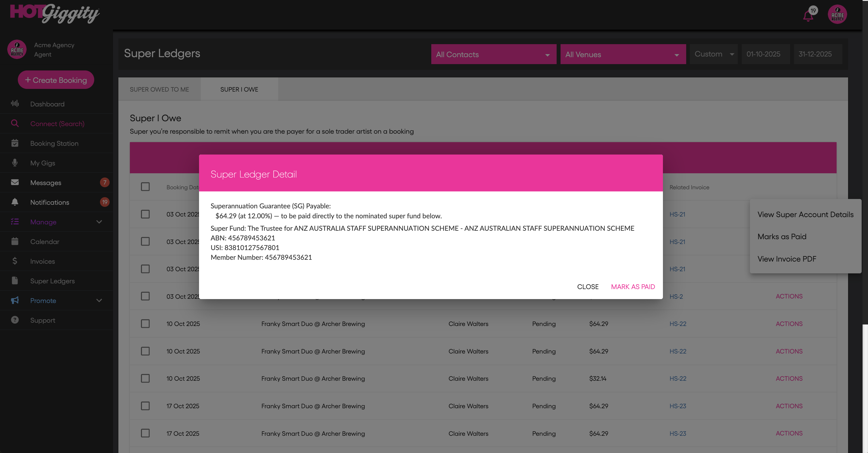The height and width of the screenshot is (453, 868).
Task: Click the My Gigs microphone icon
Action: pos(15,163)
